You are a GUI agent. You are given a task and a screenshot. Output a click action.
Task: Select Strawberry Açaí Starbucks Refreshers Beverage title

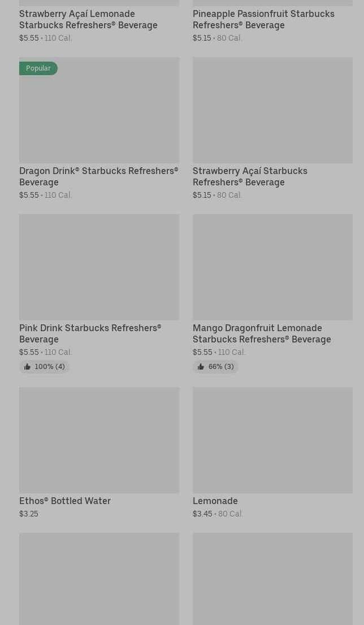tap(250, 176)
